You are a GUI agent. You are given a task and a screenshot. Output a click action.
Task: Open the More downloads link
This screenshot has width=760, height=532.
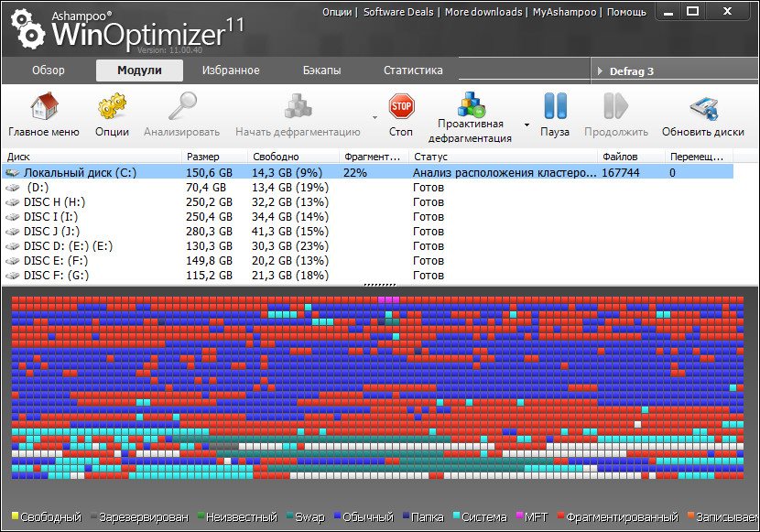(x=483, y=12)
